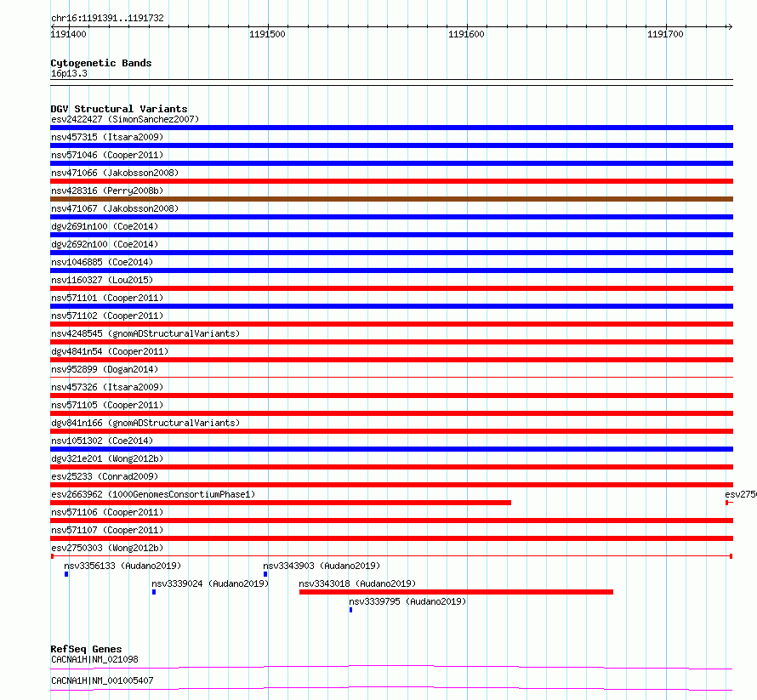The image size is (757, 700).
Task: Select dgv4841n54 (Cooper2011) label
Action: (110, 351)
